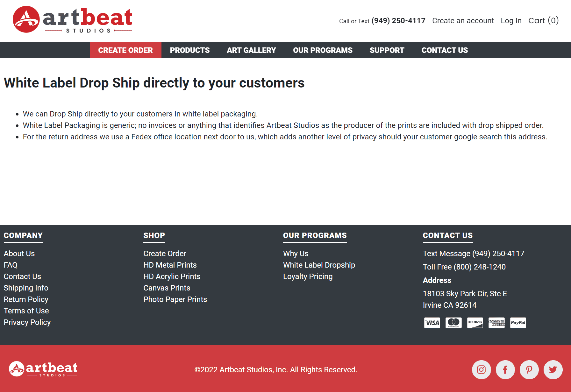This screenshot has height=392, width=571.
Task: Open the Our Programs nav menu
Action: click(323, 50)
